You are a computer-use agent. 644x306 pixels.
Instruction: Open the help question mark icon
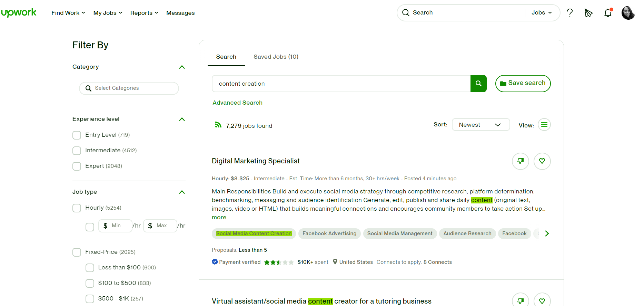(570, 13)
